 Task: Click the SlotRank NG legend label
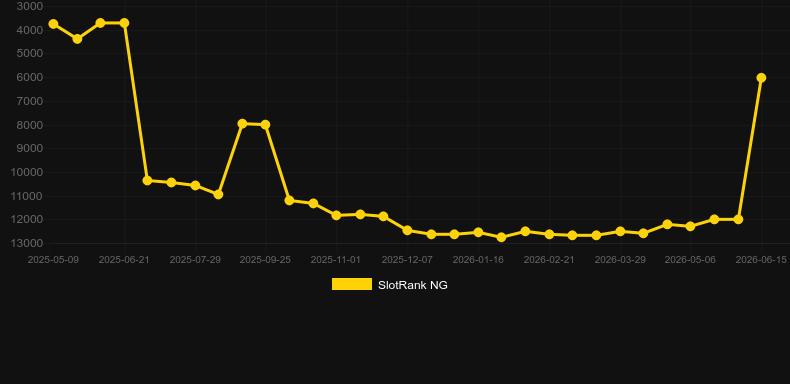click(x=413, y=285)
